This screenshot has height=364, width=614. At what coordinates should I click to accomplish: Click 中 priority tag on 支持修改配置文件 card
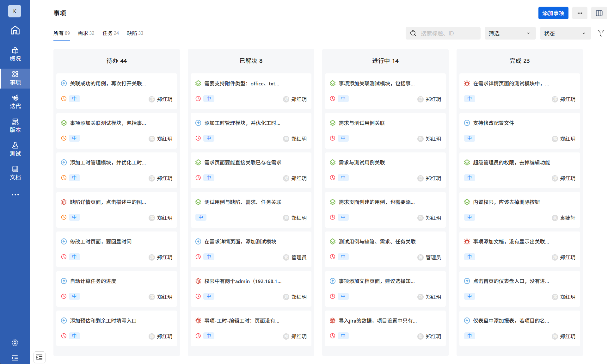click(x=470, y=138)
